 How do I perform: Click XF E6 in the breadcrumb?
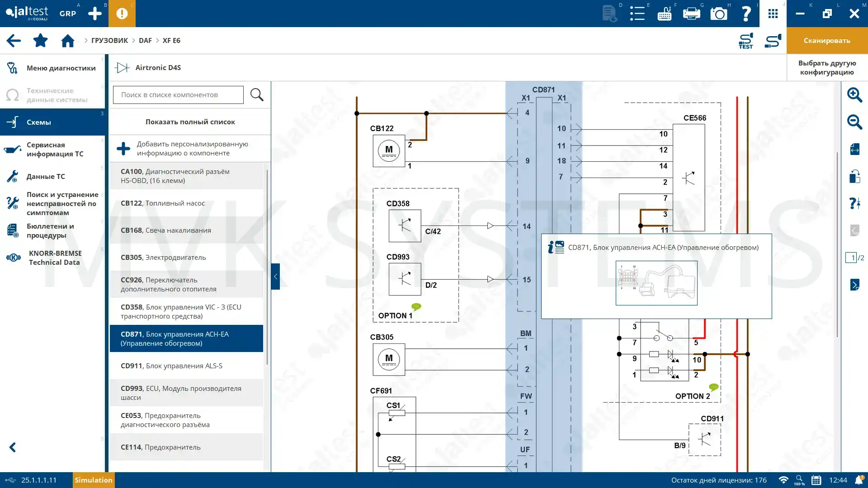[171, 41]
